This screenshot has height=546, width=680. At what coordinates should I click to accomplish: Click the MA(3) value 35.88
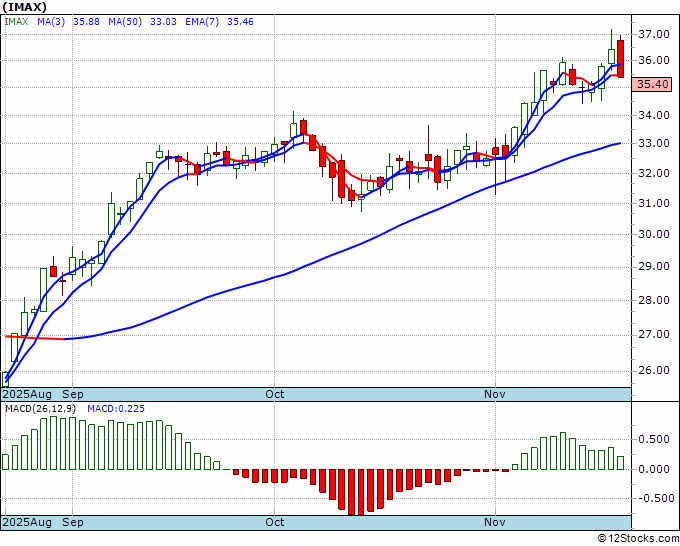pos(86,22)
